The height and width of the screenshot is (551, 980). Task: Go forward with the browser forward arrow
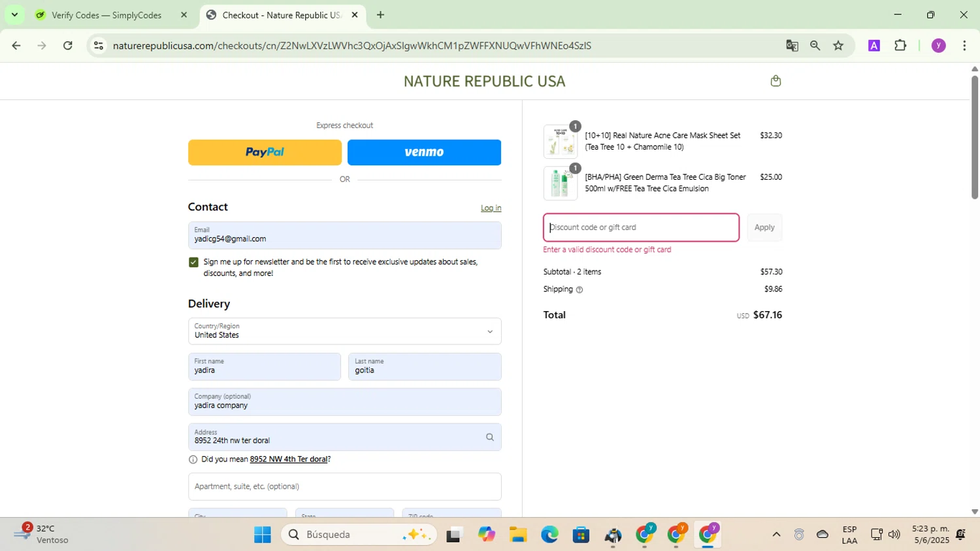42,46
